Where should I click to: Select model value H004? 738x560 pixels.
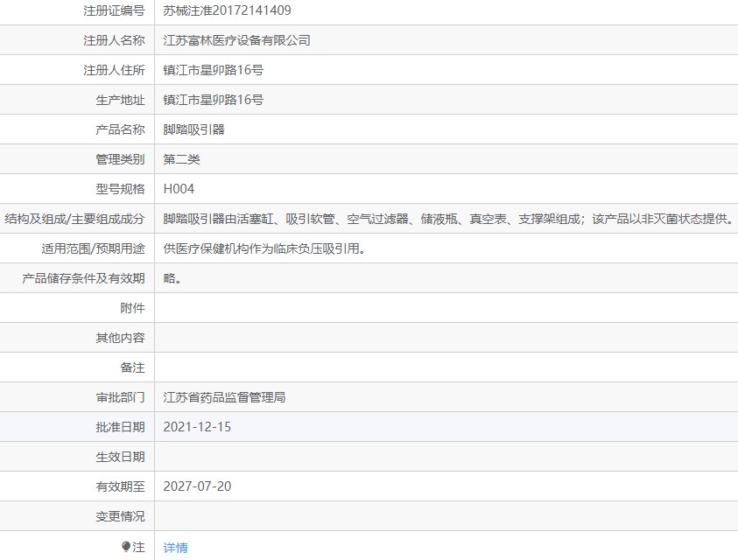(179, 189)
